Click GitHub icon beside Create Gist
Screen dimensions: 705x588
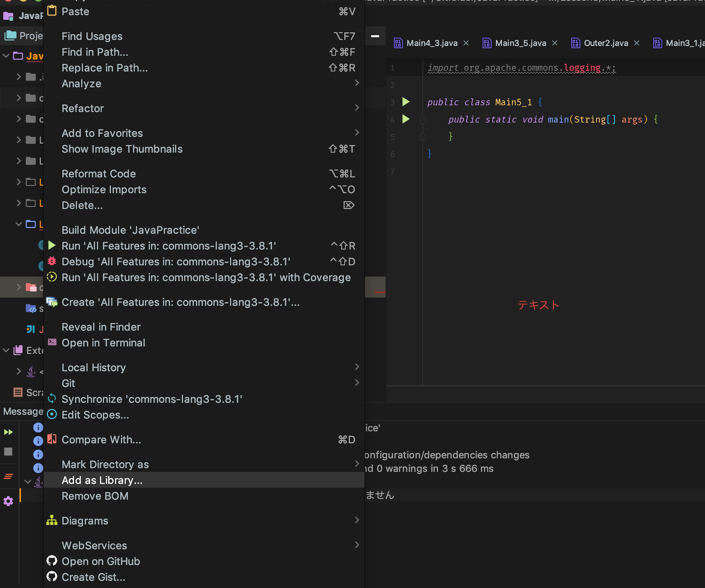52,577
